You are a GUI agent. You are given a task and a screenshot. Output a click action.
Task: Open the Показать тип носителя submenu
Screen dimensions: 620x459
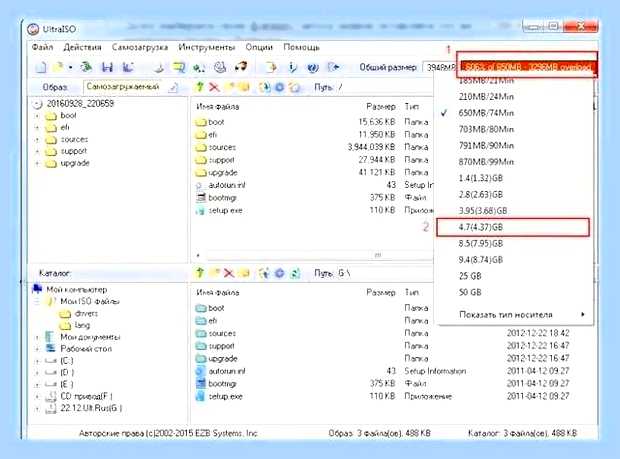pos(514,315)
